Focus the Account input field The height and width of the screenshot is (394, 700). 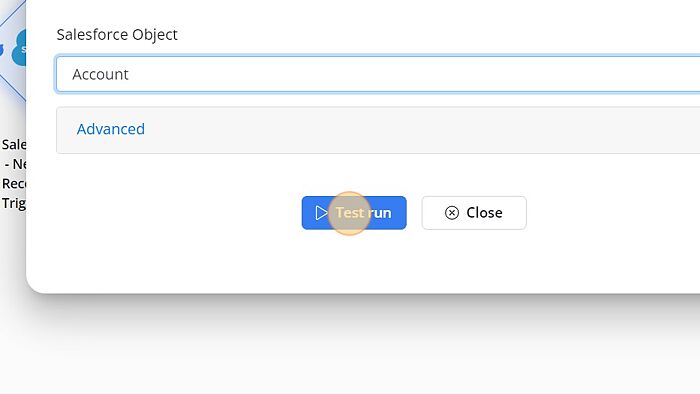[x=378, y=74]
